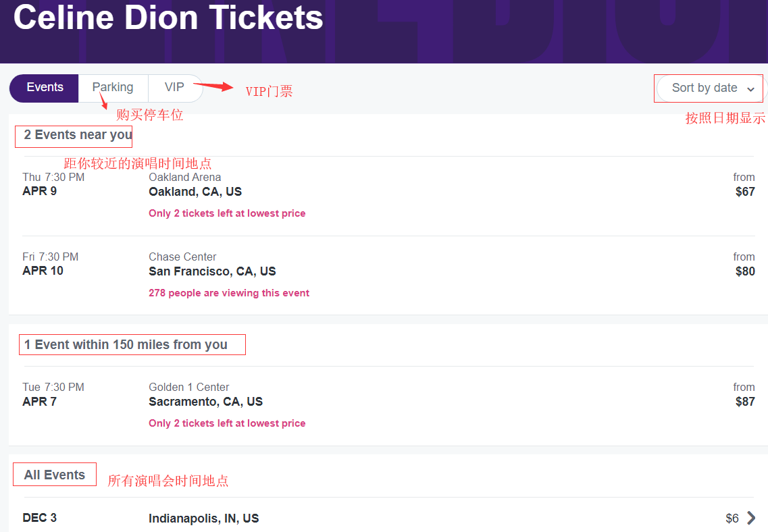Click the $67 Oakland ticket price
Image resolution: width=768 pixels, height=532 pixels.
[x=745, y=192]
